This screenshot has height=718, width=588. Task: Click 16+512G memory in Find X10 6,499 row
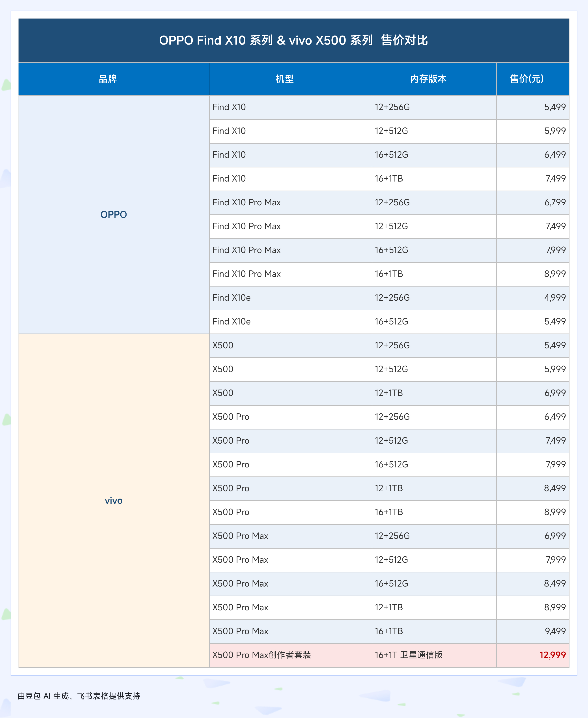coord(434,155)
